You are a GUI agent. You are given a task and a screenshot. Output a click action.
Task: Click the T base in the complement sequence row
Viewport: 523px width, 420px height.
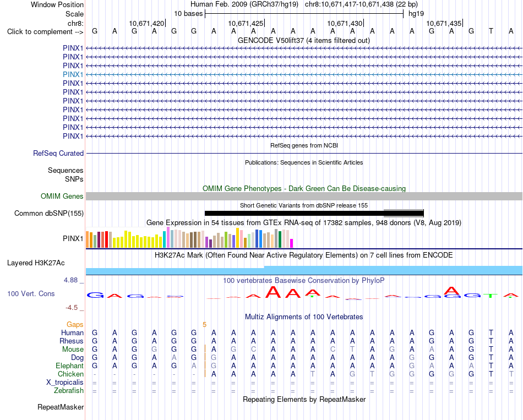tap(491, 31)
